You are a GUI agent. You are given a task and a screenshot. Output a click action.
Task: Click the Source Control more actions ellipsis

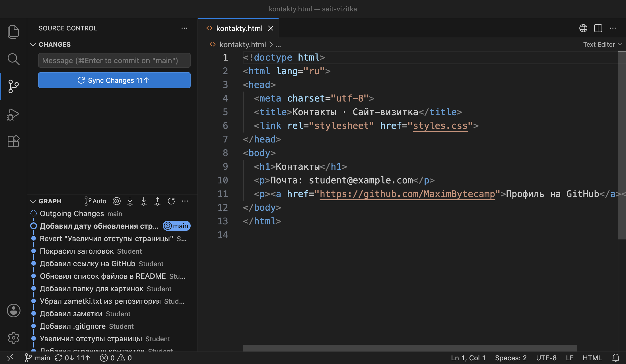point(184,28)
